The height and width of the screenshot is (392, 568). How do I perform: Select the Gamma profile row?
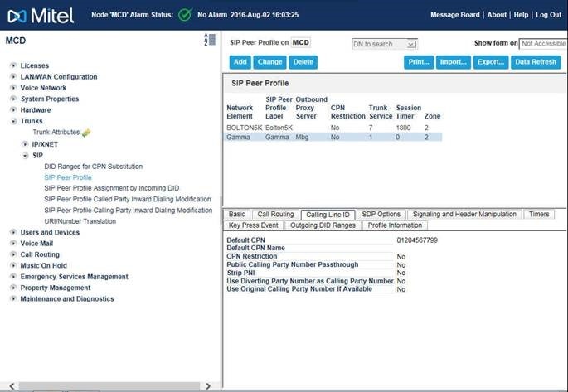click(x=333, y=138)
